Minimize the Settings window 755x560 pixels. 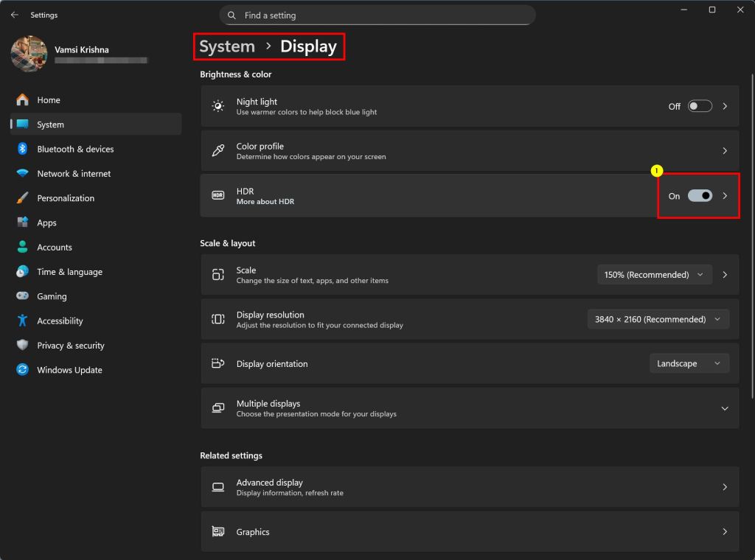point(683,10)
